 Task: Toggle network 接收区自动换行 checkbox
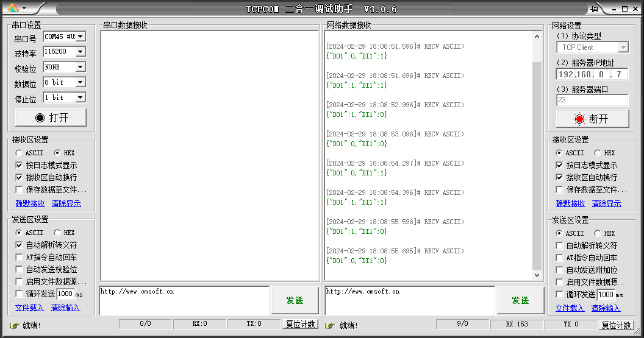tap(559, 177)
